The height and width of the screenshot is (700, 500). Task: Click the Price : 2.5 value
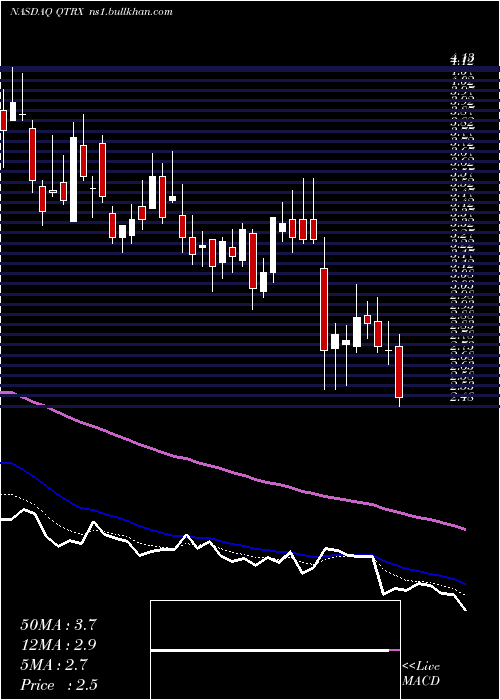coord(58,685)
